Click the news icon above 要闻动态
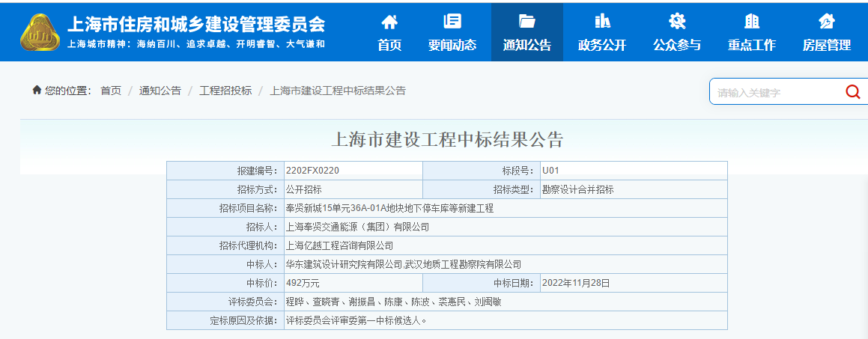The image size is (868, 339). [452, 21]
